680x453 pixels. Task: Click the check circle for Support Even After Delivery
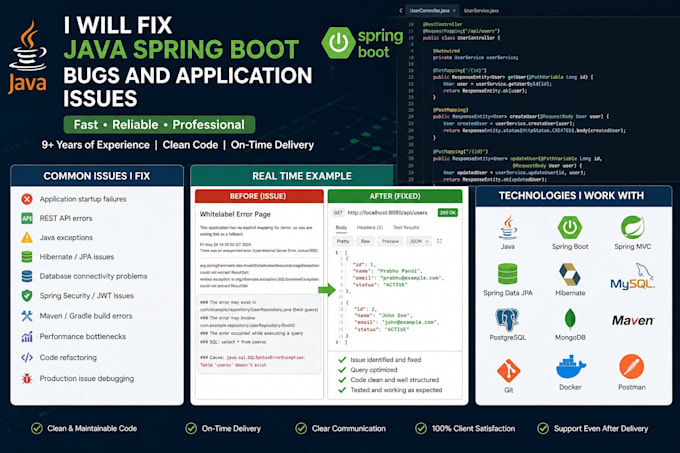point(543,429)
